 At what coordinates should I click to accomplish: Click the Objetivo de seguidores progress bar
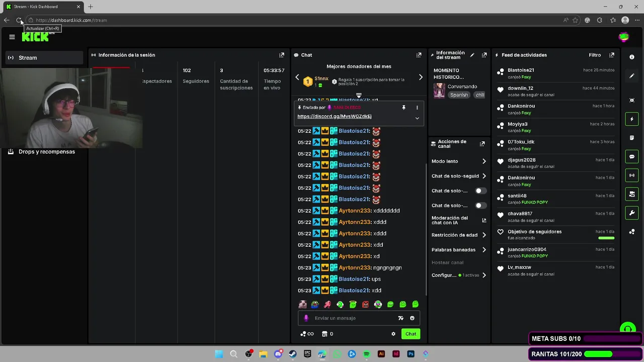click(x=606, y=238)
